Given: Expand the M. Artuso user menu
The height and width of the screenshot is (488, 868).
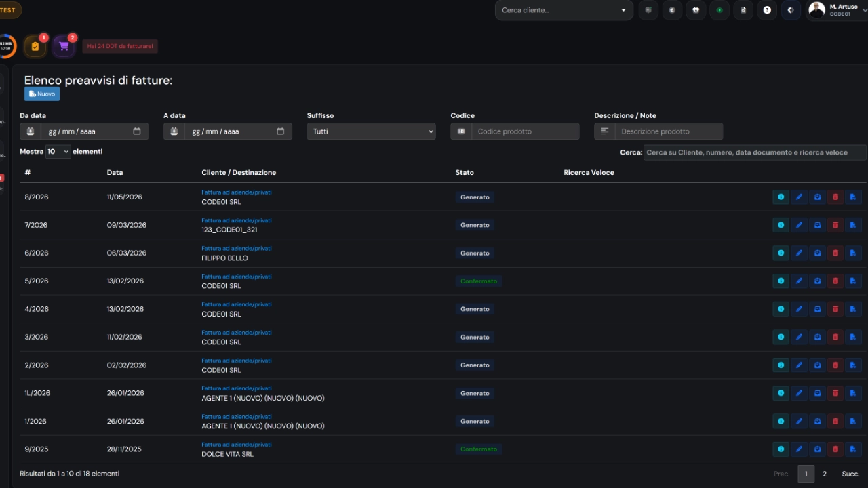Looking at the screenshot, I should (x=838, y=10).
